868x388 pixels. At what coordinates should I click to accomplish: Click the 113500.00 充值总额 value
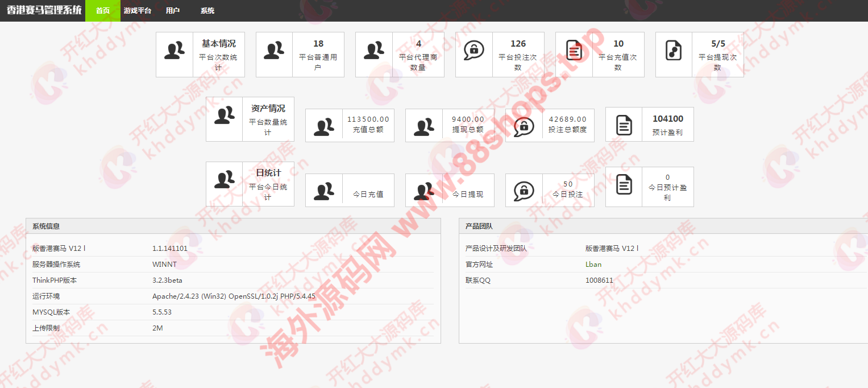(x=368, y=119)
